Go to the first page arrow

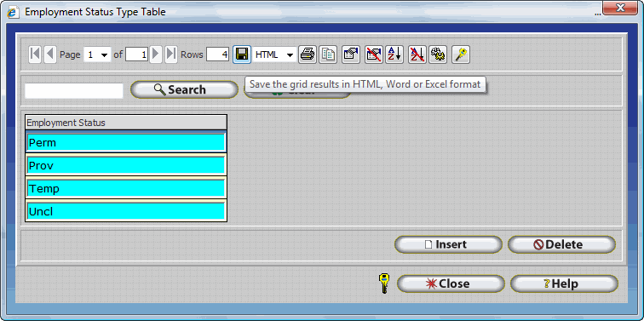[35, 54]
